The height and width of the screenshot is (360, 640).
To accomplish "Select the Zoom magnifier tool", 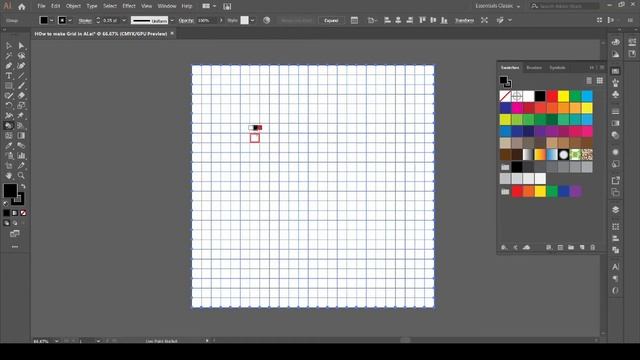I will (x=21, y=176).
